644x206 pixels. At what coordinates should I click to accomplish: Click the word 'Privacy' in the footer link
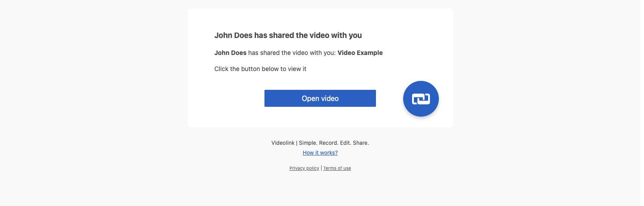297,168
